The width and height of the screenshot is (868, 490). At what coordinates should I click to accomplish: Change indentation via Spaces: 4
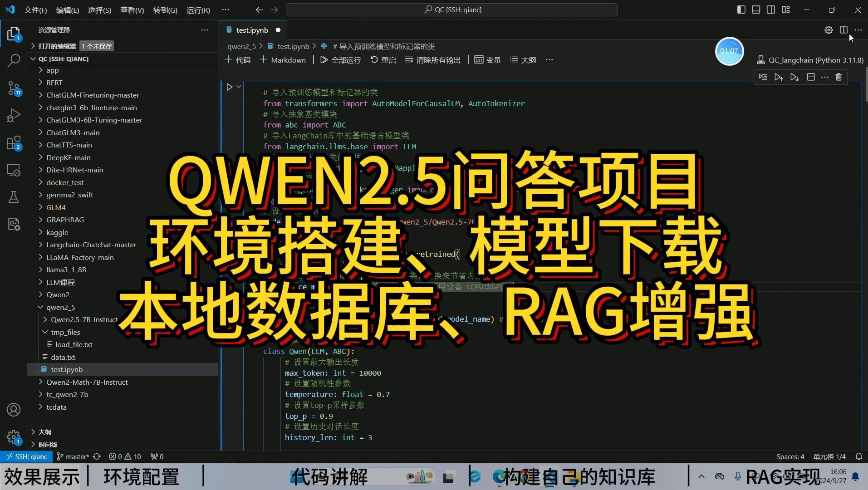pyautogui.click(x=790, y=456)
